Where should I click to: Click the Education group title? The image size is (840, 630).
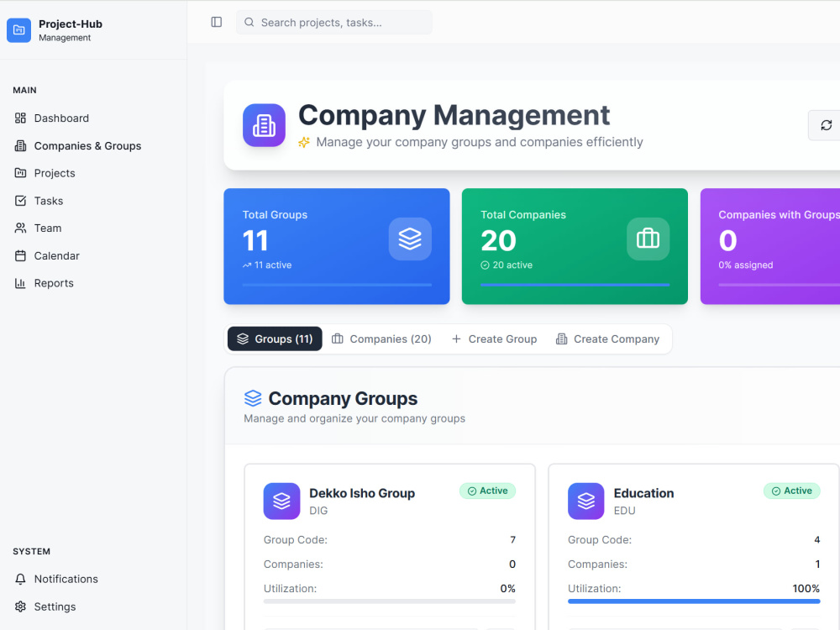[644, 493]
